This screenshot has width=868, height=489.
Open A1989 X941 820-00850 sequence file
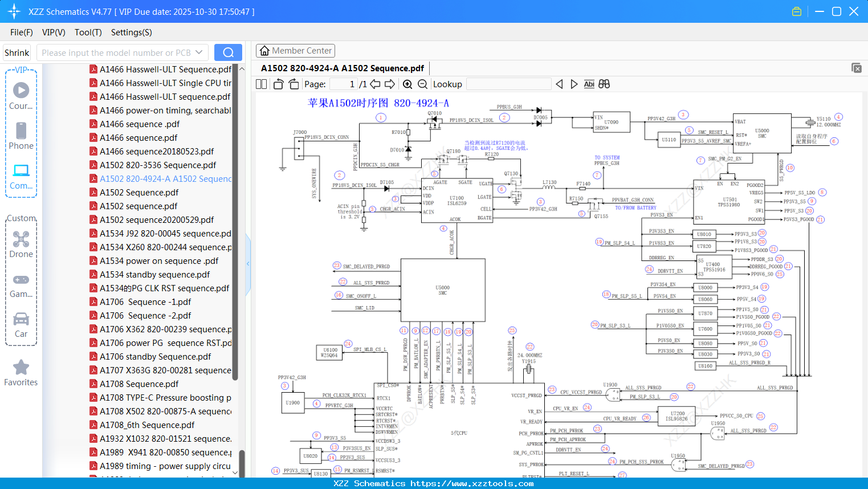(x=161, y=453)
